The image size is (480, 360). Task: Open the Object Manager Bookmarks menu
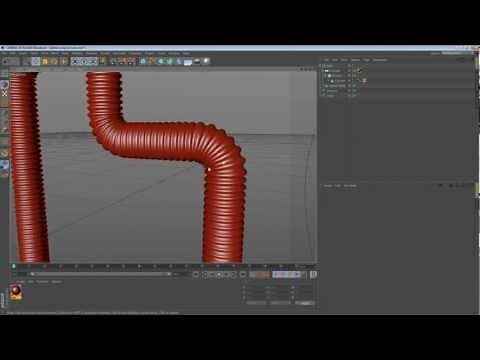tap(380, 60)
